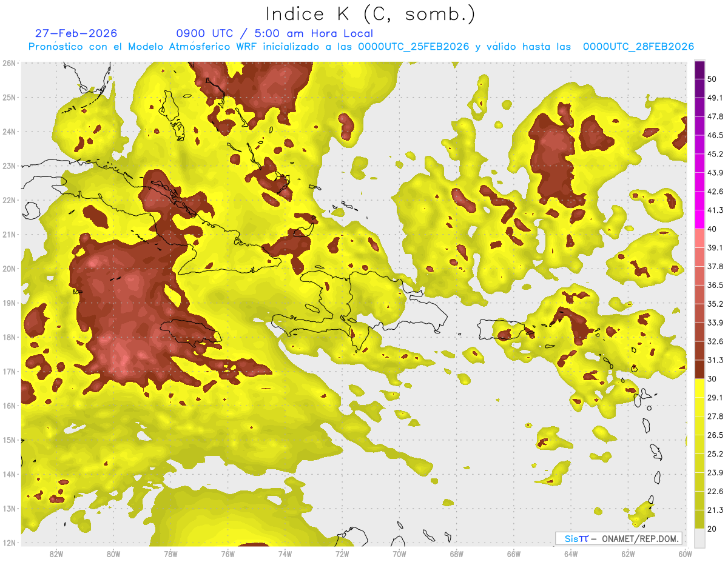Click the latitude axis label '14N'
The width and height of the screenshot is (728, 562).
tap(9, 474)
